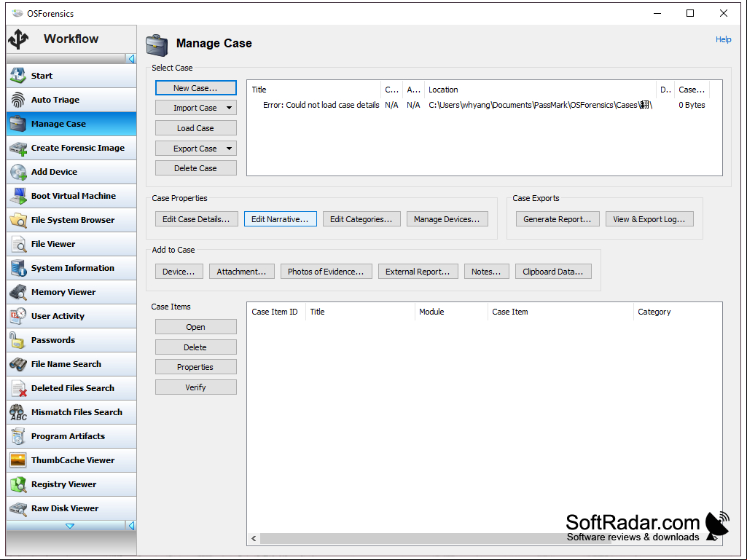Click the Memory Viewer chip icon

pyautogui.click(x=18, y=292)
